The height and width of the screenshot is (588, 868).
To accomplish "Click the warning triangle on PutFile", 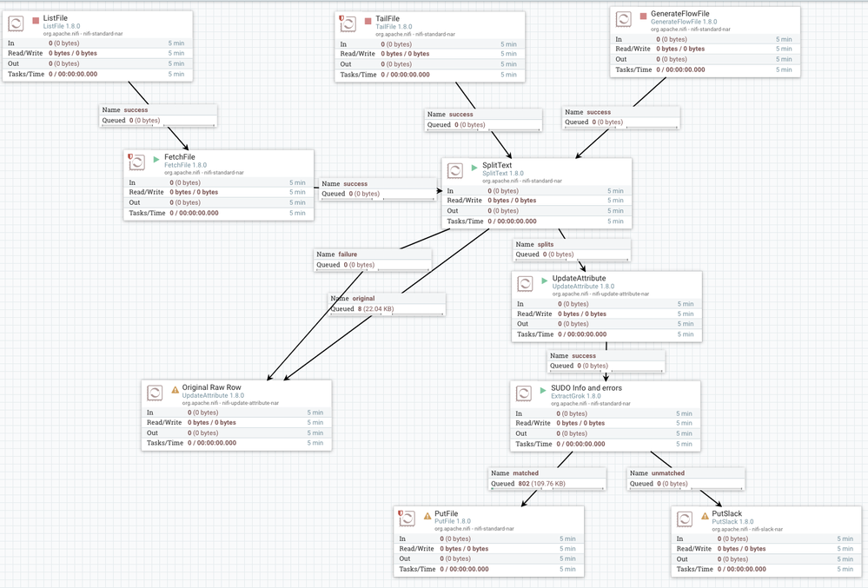I will click(427, 516).
